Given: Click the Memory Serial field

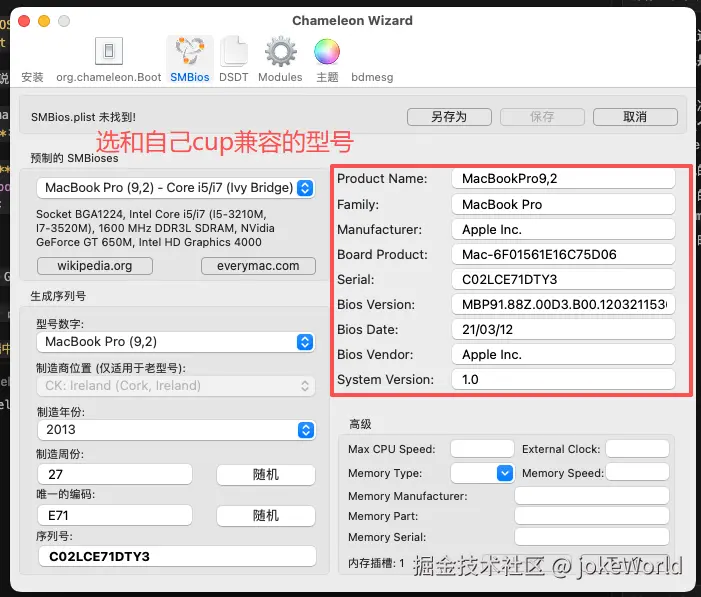Looking at the screenshot, I should [x=592, y=537].
